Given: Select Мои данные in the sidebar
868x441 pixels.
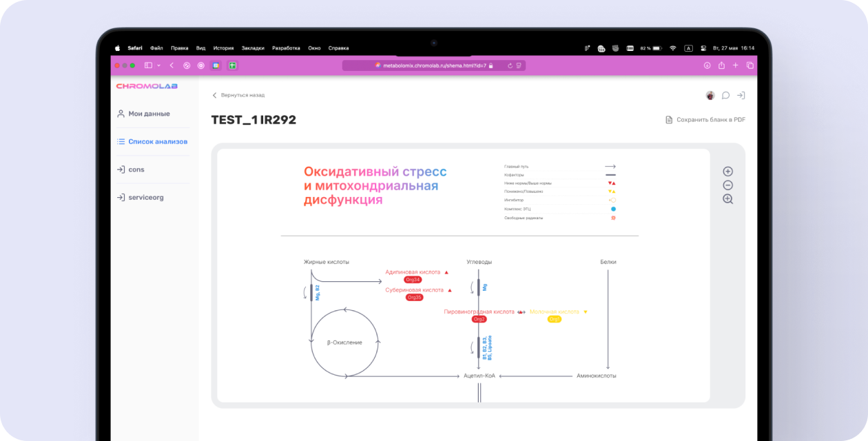Looking at the screenshot, I should [x=149, y=114].
